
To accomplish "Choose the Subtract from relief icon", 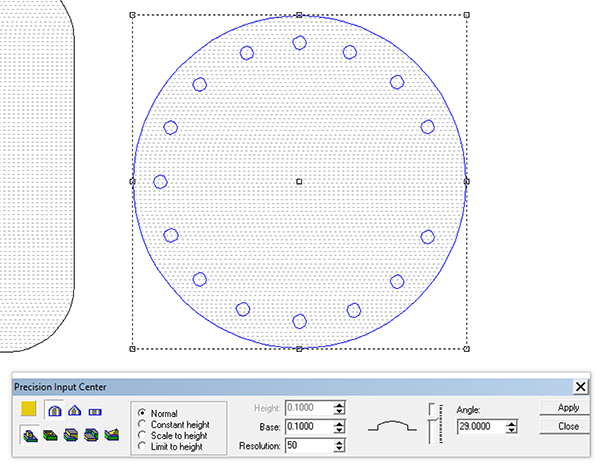I will pos(51,435).
